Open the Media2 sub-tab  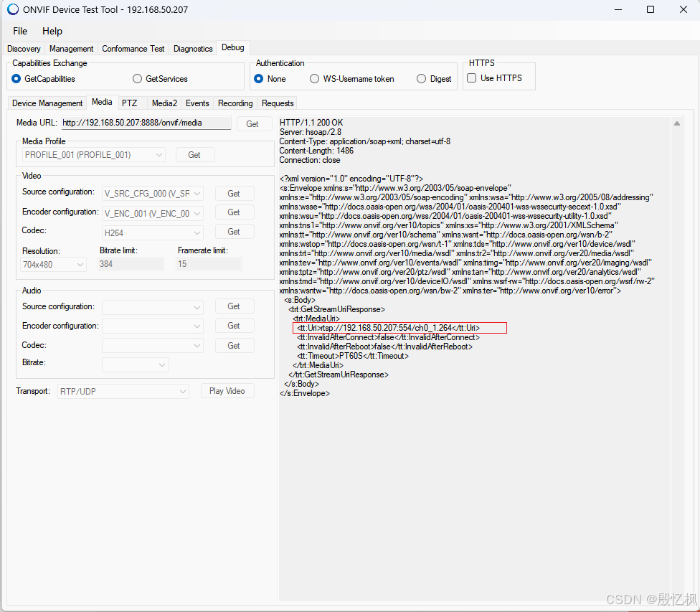(164, 103)
